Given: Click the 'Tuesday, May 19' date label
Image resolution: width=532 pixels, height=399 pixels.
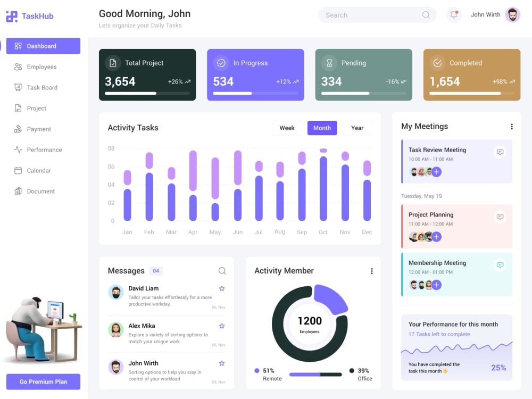Looking at the screenshot, I should coord(421,196).
